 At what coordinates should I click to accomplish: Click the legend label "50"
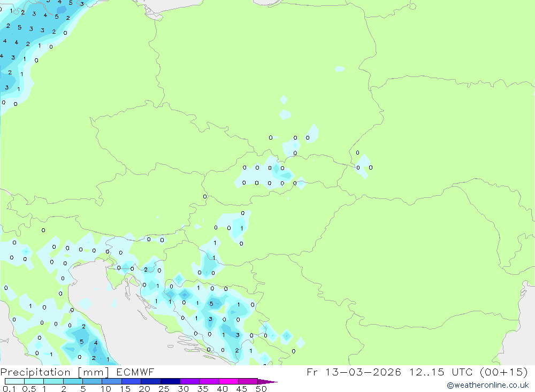(x=262, y=389)
